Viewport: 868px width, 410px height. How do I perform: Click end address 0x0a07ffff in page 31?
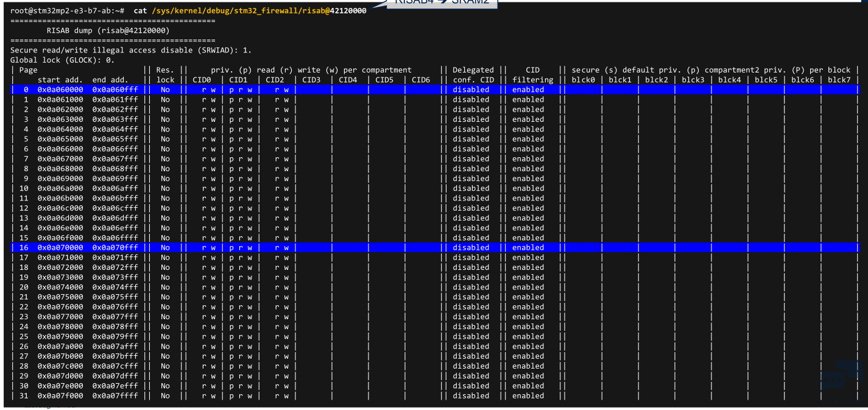pyautogui.click(x=115, y=396)
